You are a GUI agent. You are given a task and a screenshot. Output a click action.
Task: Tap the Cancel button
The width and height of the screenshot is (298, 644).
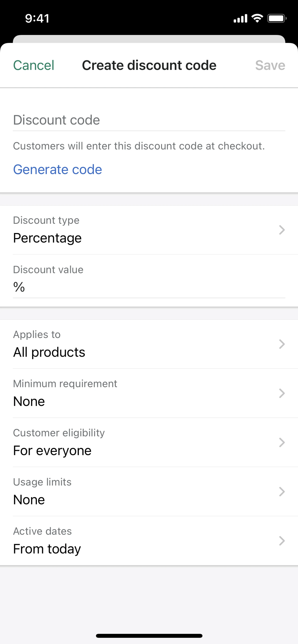pyautogui.click(x=34, y=65)
